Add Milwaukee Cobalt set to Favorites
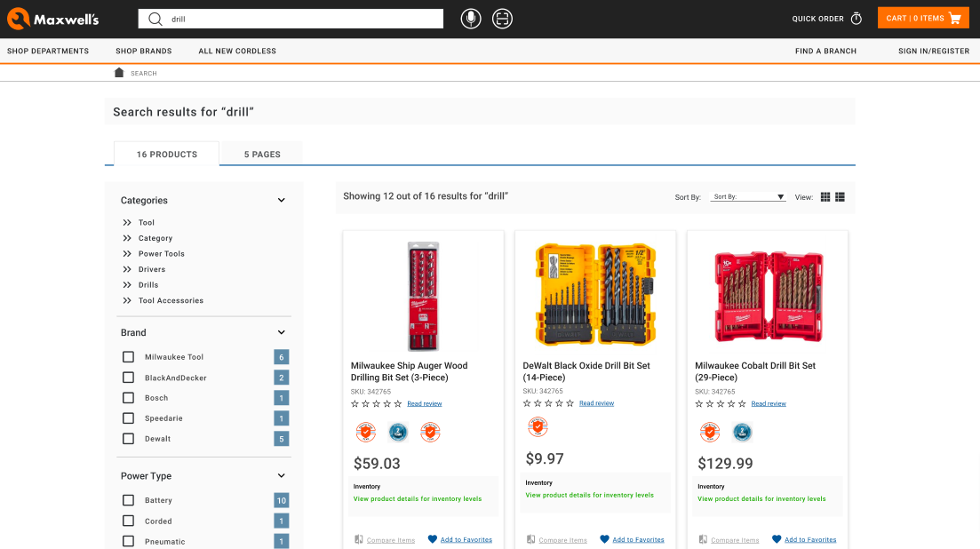The width and height of the screenshot is (980, 549). 810,539
